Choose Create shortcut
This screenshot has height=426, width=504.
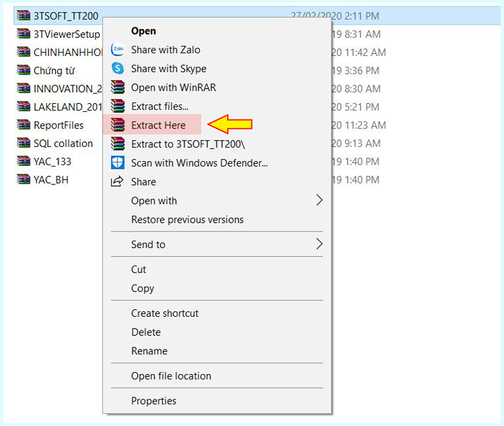(x=165, y=313)
